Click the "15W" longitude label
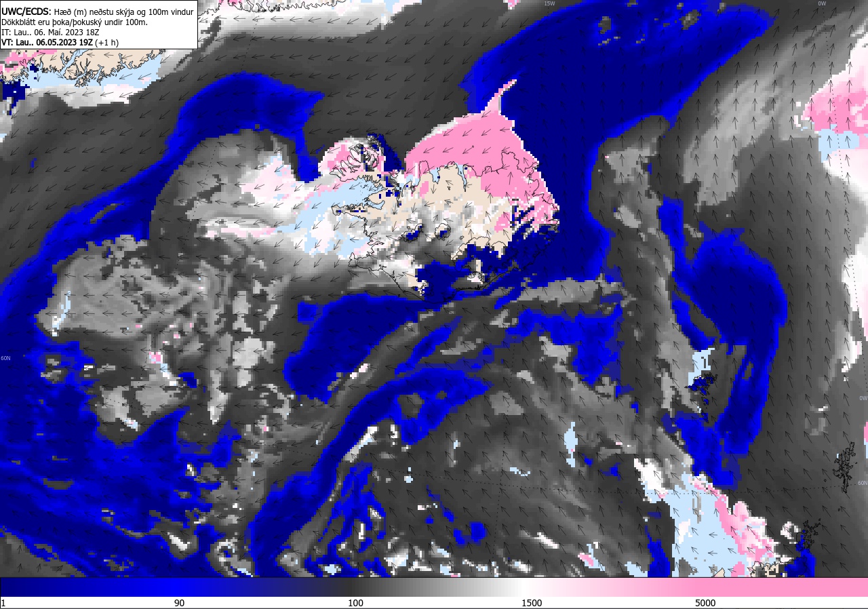868x609 pixels. point(549,3)
